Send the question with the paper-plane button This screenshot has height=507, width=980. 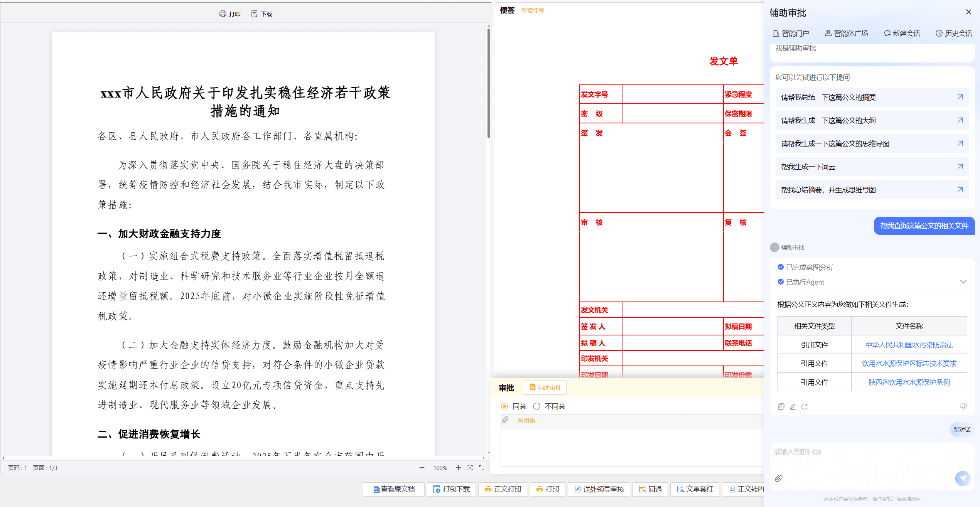pyautogui.click(x=963, y=478)
